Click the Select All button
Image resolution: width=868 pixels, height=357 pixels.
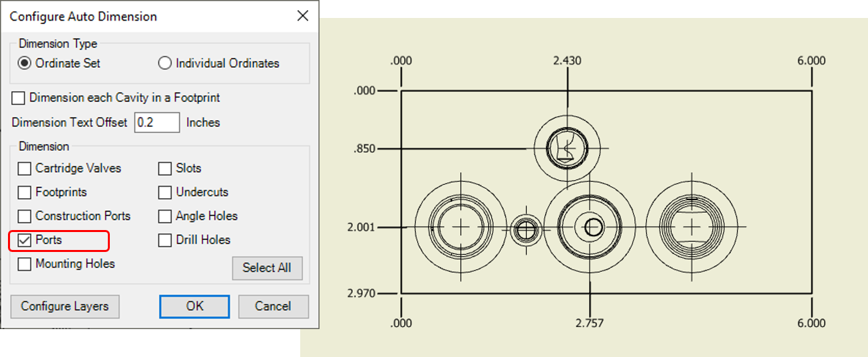coord(267,268)
